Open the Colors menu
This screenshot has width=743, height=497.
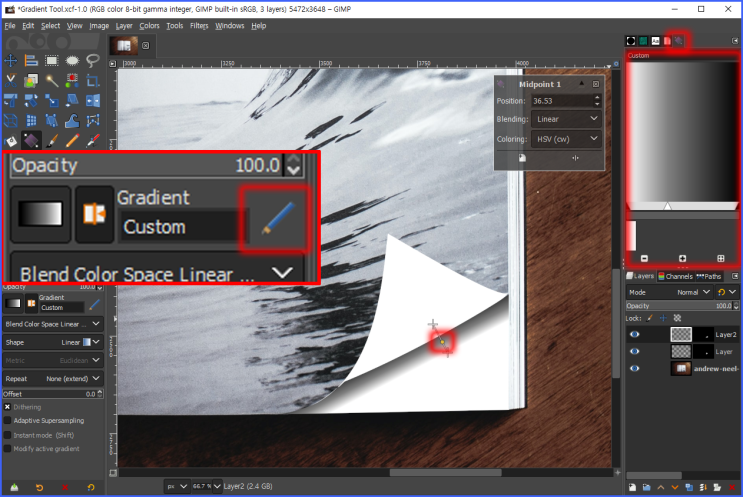click(x=149, y=25)
